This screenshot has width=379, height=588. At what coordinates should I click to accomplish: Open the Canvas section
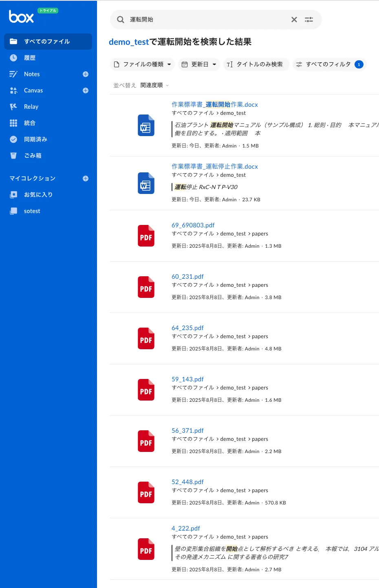pos(33,90)
